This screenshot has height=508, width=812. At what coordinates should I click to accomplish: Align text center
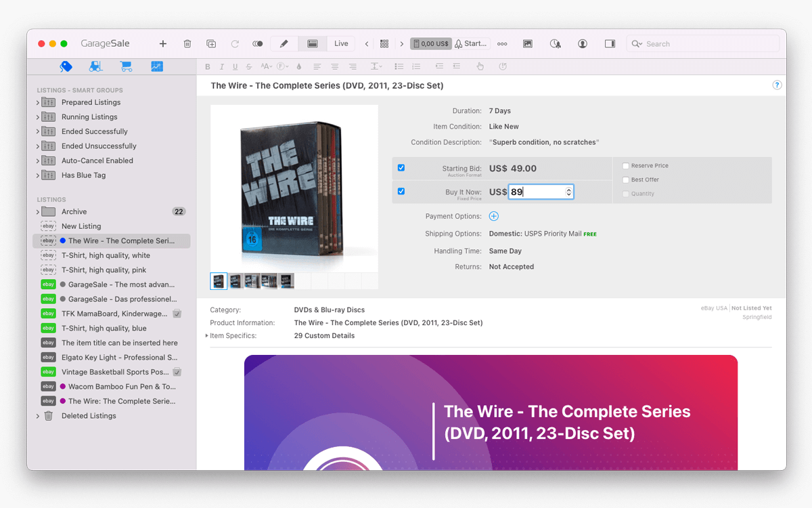(x=335, y=66)
